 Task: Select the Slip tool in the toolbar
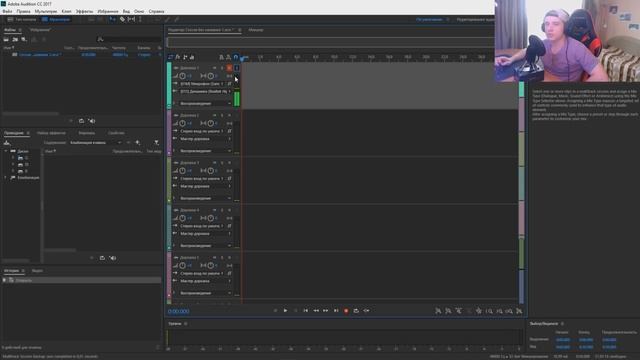click(x=131, y=19)
